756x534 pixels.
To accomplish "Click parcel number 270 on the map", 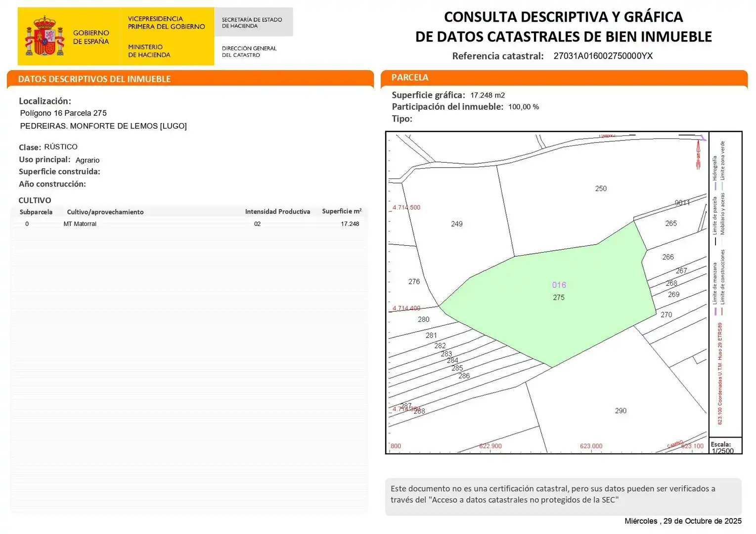I will (667, 314).
